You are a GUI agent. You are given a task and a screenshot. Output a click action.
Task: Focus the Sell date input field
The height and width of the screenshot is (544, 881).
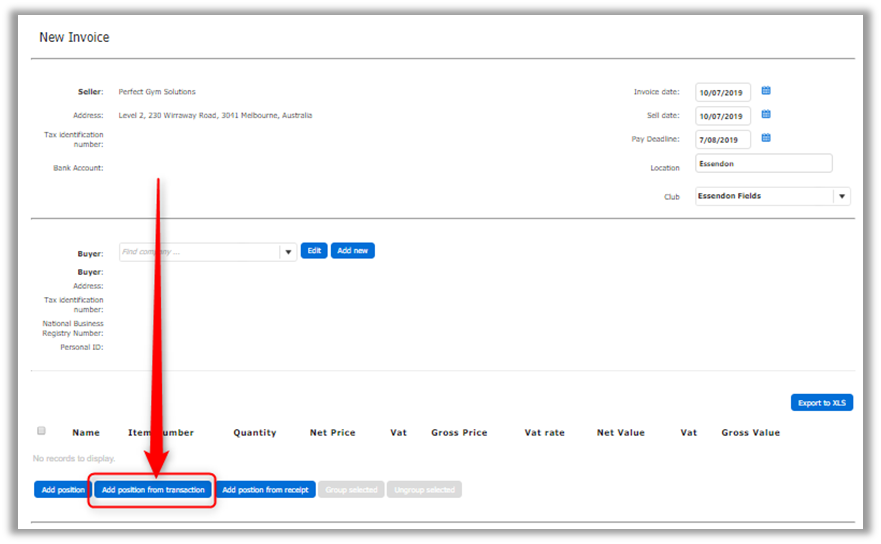(x=722, y=116)
